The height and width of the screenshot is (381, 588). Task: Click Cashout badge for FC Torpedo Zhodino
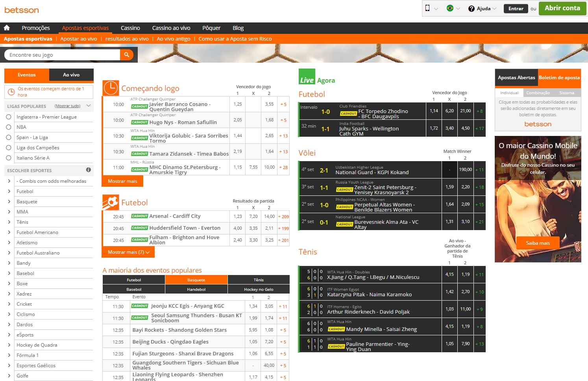pyautogui.click(x=348, y=113)
